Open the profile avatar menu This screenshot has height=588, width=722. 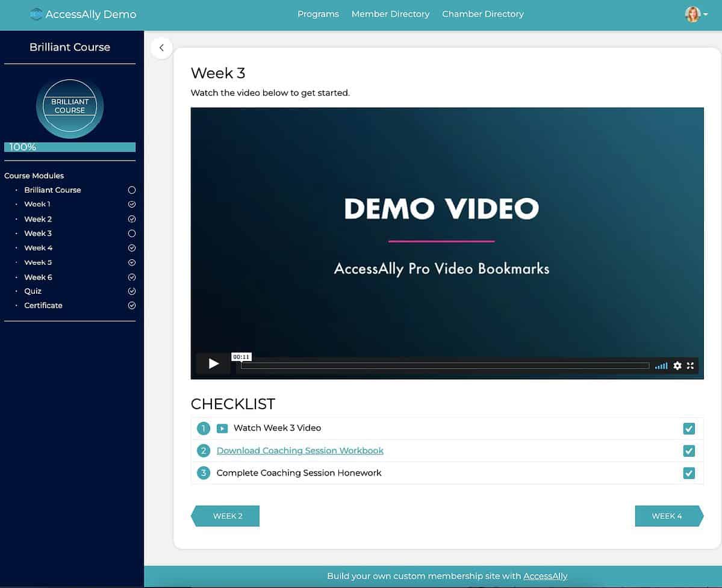pyautogui.click(x=692, y=13)
